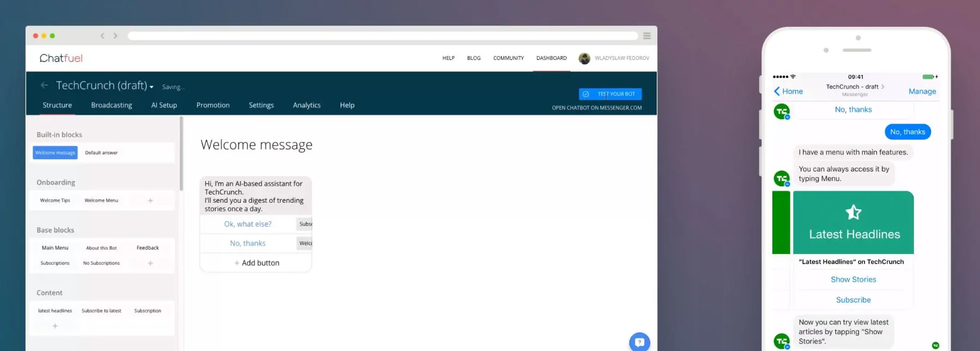Open the Subscription block
Viewport: 980px width, 351px height.
click(x=148, y=311)
